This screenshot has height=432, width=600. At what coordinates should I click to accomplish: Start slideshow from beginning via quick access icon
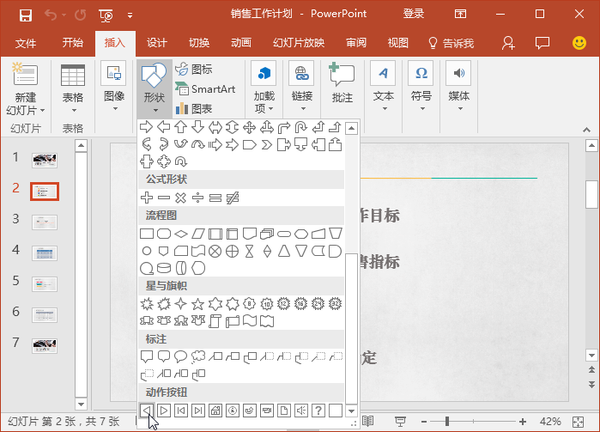click(x=106, y=15)
